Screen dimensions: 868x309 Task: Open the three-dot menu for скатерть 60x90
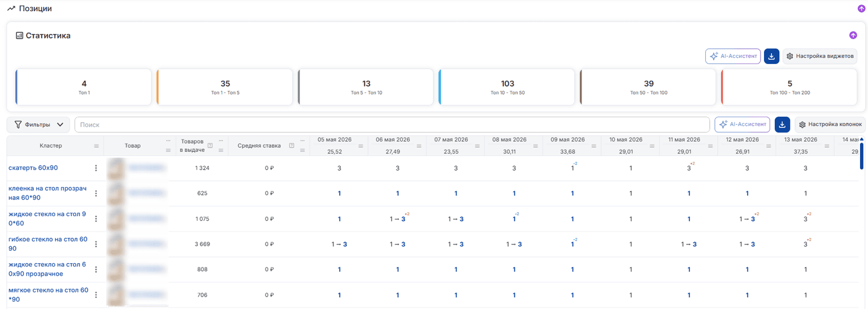click(96, 168)
